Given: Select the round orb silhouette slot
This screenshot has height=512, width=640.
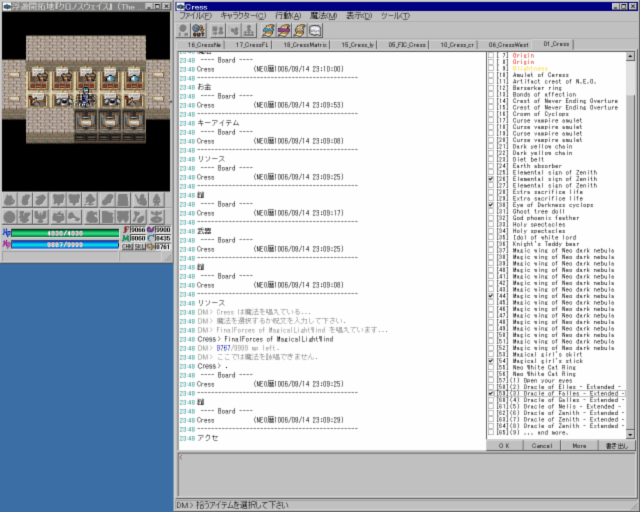Looking at the screenshot, I should (10, 217).
